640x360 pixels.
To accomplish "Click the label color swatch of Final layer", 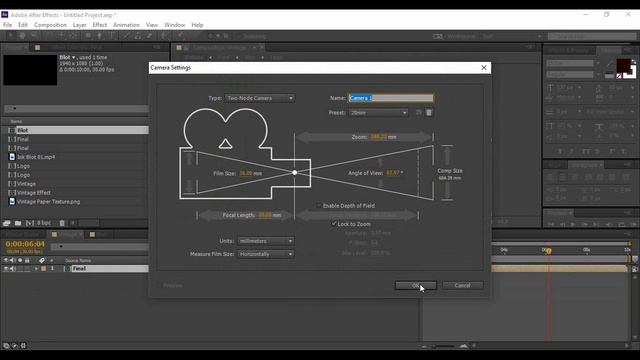I will tap(43, 269).
